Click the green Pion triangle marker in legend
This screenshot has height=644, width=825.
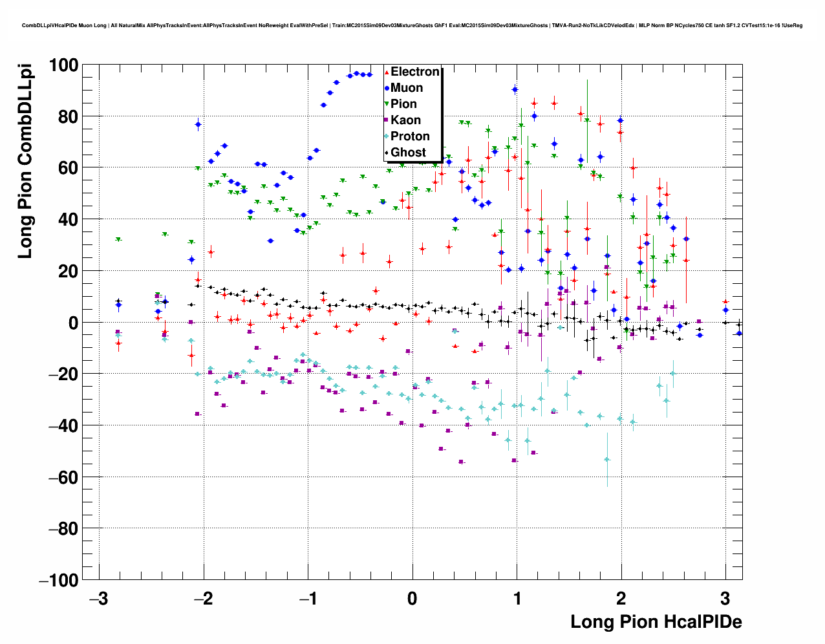[x=387, y=105]
